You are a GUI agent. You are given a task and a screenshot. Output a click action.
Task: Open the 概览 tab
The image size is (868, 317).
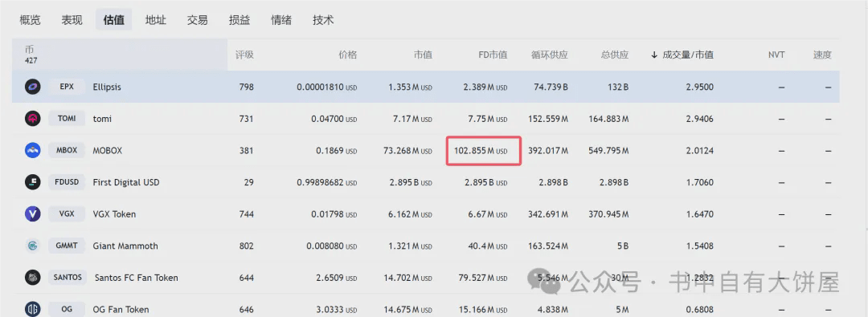[30, 21]
